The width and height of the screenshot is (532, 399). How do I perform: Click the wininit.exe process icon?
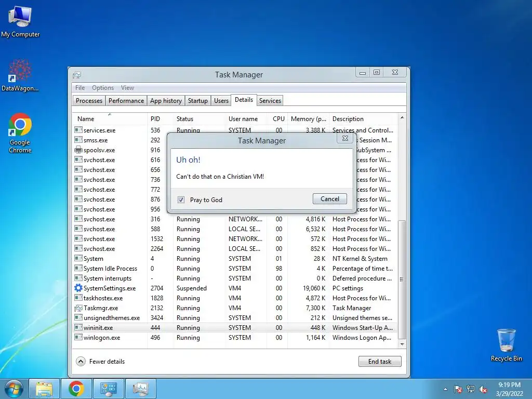(78, 327)
